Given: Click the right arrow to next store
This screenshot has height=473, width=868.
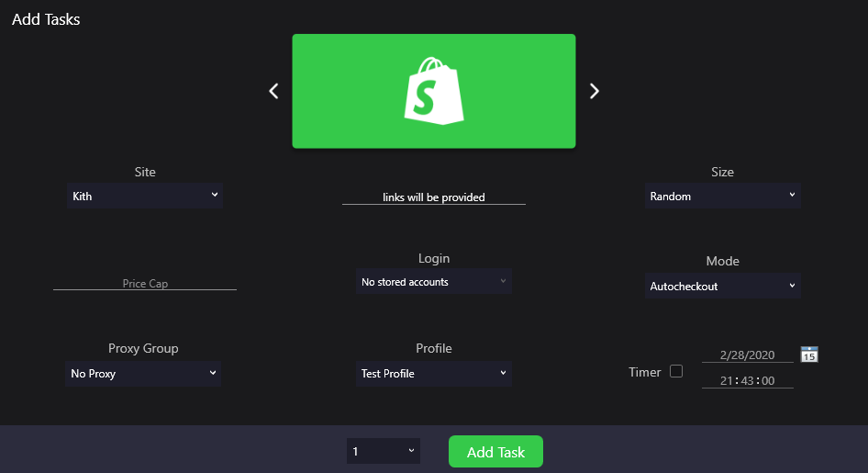Looking at the screenshot, I should pyautogui.click(x=594, y=91).
